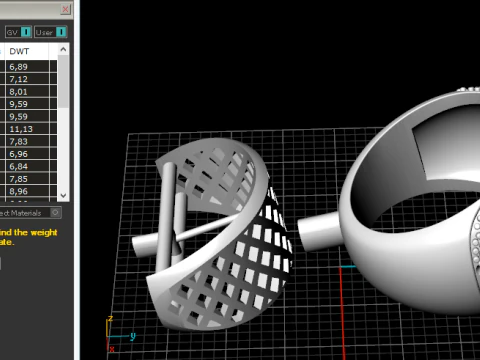Click the scrollbar up arrow of weight list
The image size is (480, 360).
point(63,50)
